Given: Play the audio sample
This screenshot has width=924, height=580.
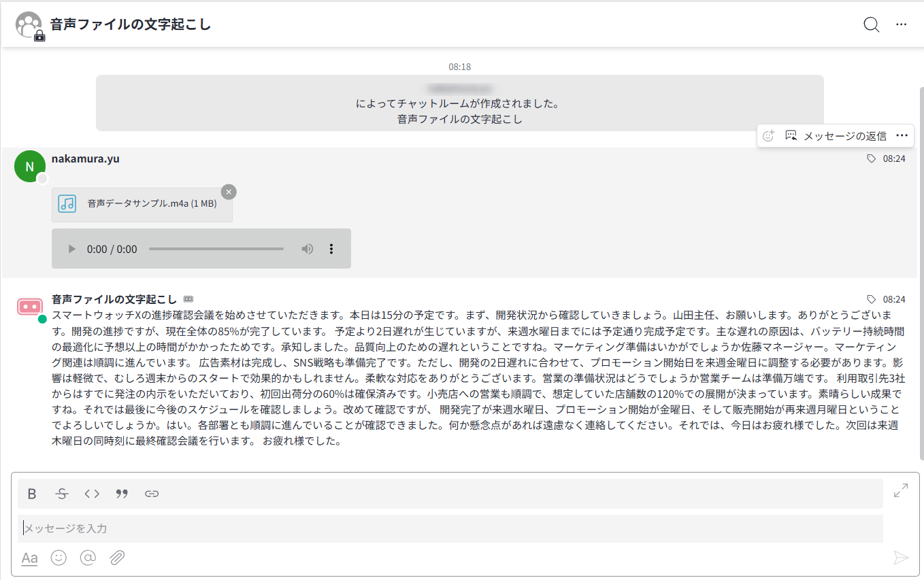Looking at the screenshot, I should (72, 249).
